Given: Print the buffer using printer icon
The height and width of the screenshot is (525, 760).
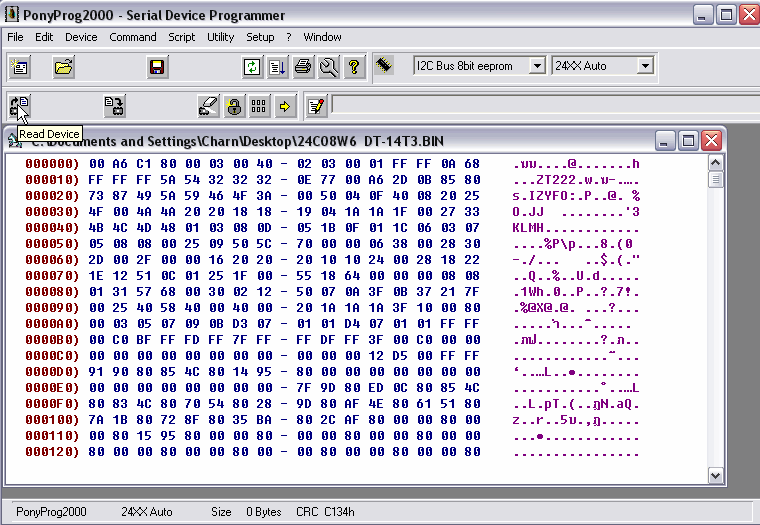Looking at the screenshot, I should 303,66.
